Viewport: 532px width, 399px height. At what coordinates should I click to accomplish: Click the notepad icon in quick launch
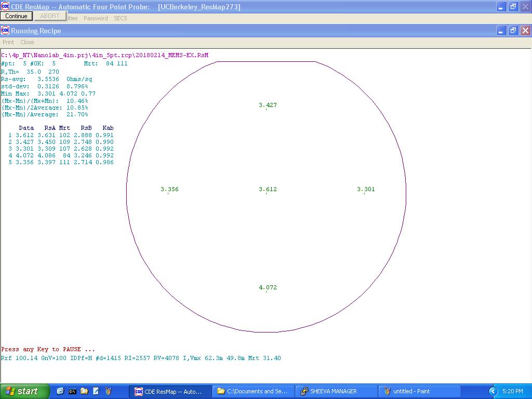click(96, 391)
